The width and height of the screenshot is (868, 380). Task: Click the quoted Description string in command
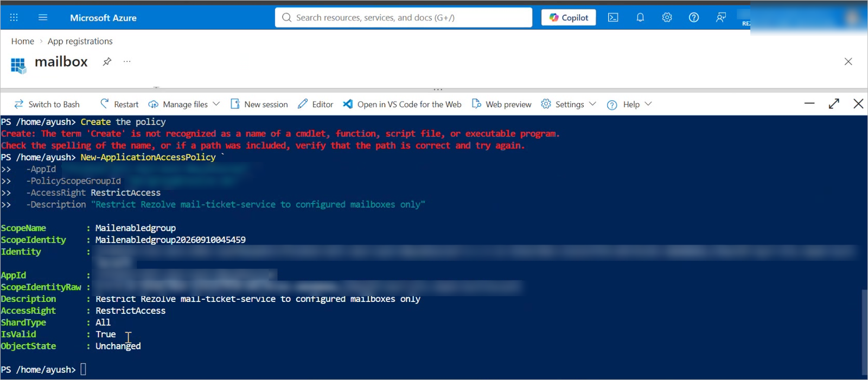(258, 205)
